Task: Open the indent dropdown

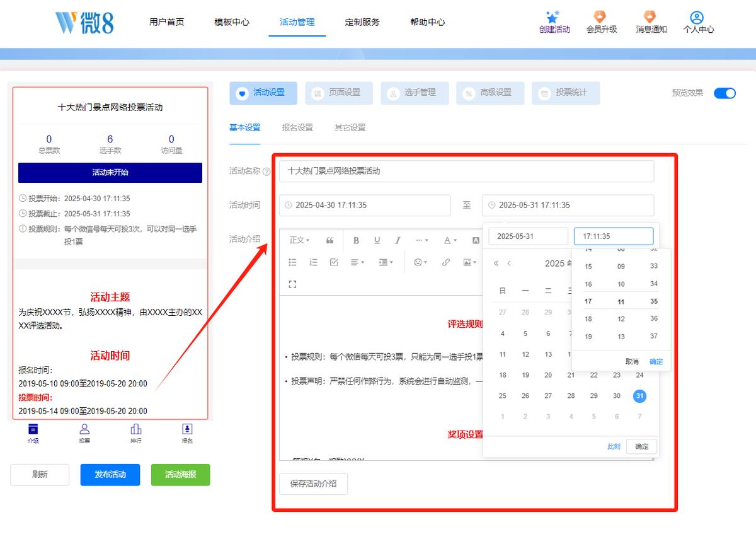Action: pos(386,262)
